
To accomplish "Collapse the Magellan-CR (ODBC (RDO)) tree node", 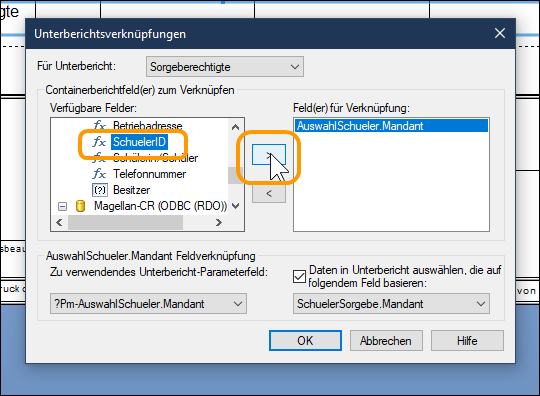I will pos(62,206).
